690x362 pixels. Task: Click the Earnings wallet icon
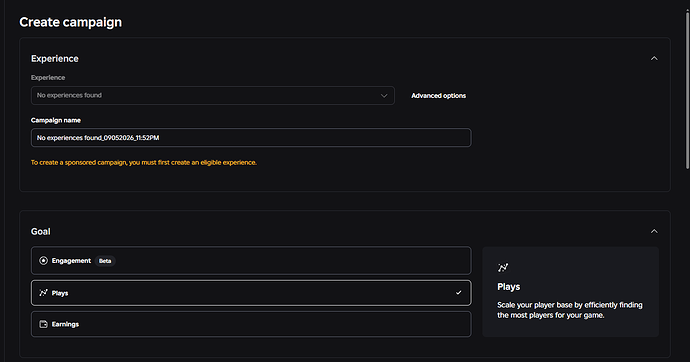point(43,324)
